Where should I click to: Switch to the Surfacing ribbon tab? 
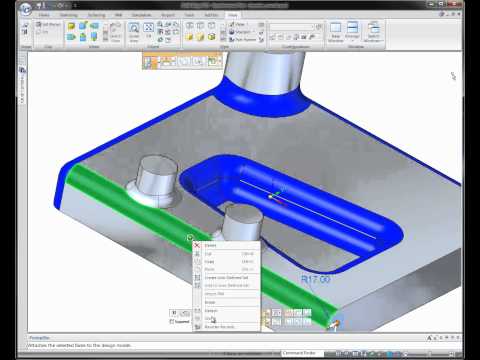(96, 15)
